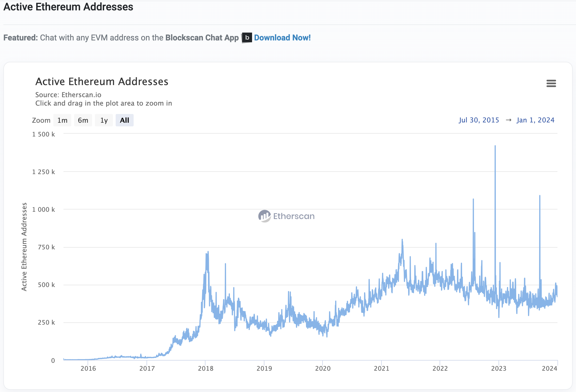
Task: Set zoom range to 1m
Action: coord(62,120)
